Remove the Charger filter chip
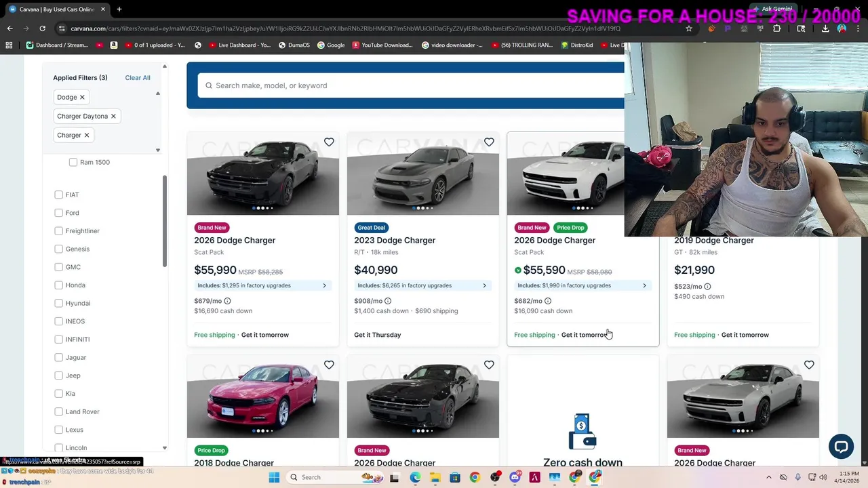The image size is (868, 488). (x=87, y=135)
